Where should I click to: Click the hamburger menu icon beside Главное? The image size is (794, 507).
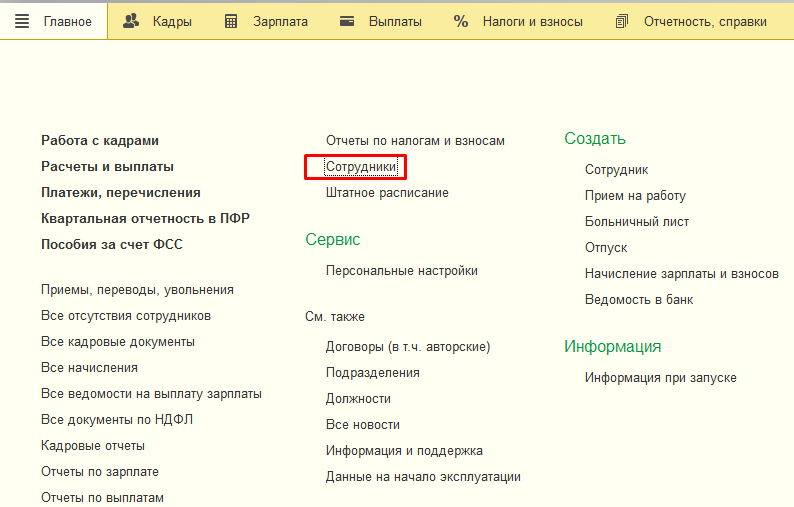click(22, 21)
